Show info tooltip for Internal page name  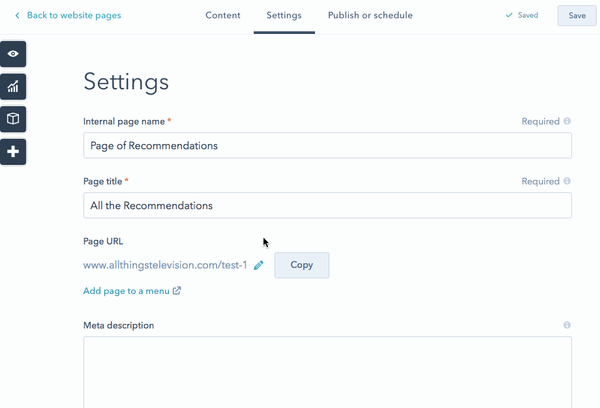coord(567,122)
